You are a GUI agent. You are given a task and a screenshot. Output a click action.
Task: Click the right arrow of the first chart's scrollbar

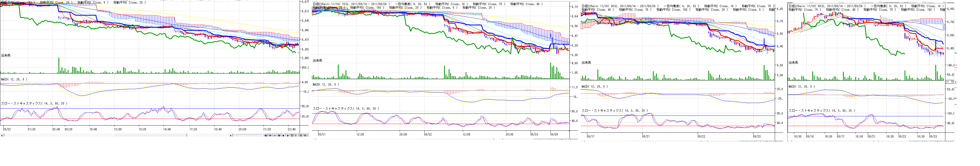tap(231, 136)
